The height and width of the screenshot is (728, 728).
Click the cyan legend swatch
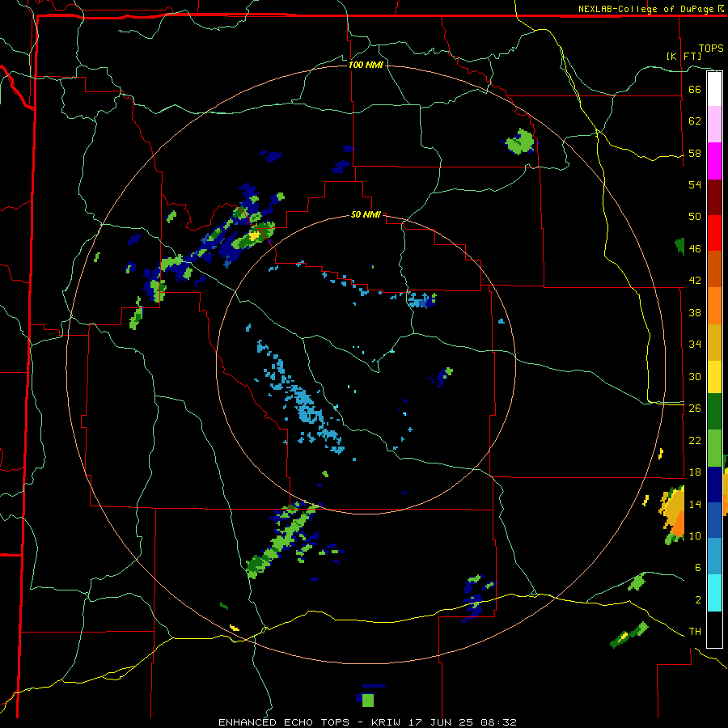[x=714, y=593]
